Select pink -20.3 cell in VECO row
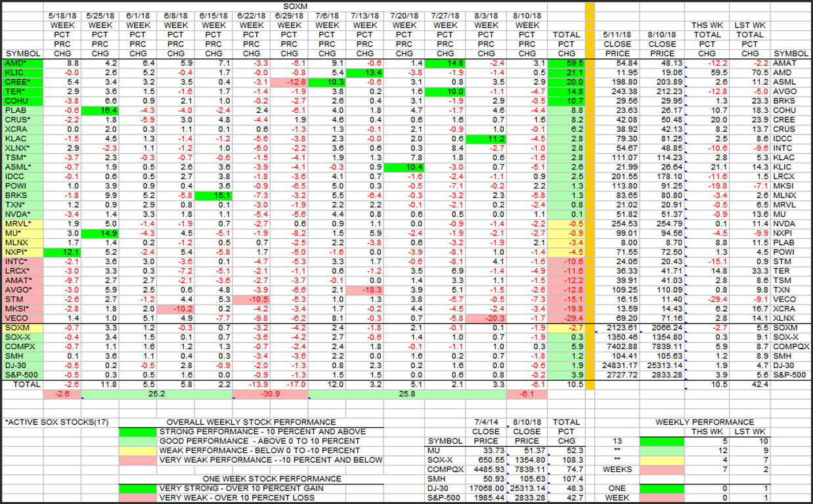The height and width of the screenshot is (504, 813). pyautogui.click(x=486, y=318)
